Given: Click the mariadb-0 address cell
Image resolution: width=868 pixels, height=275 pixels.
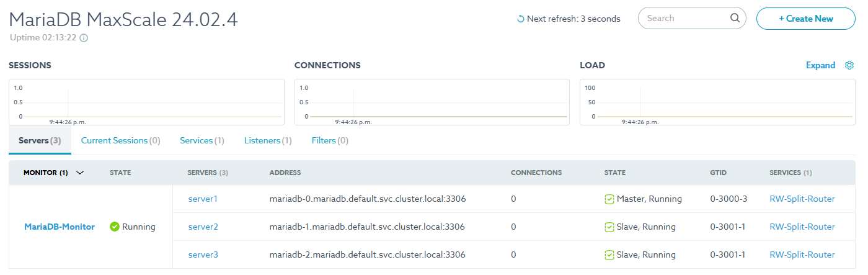Looking at the screenshot, I should [x=368, y=199].
